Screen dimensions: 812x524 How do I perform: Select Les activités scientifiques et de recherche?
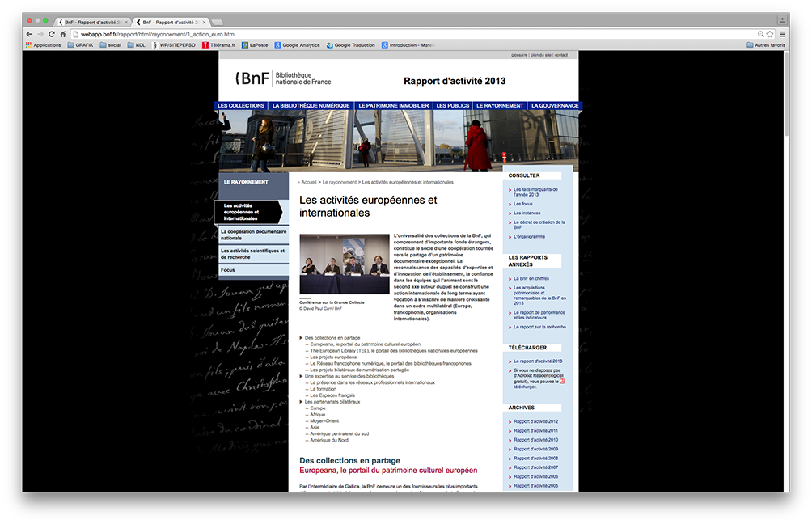pos(253,254)
